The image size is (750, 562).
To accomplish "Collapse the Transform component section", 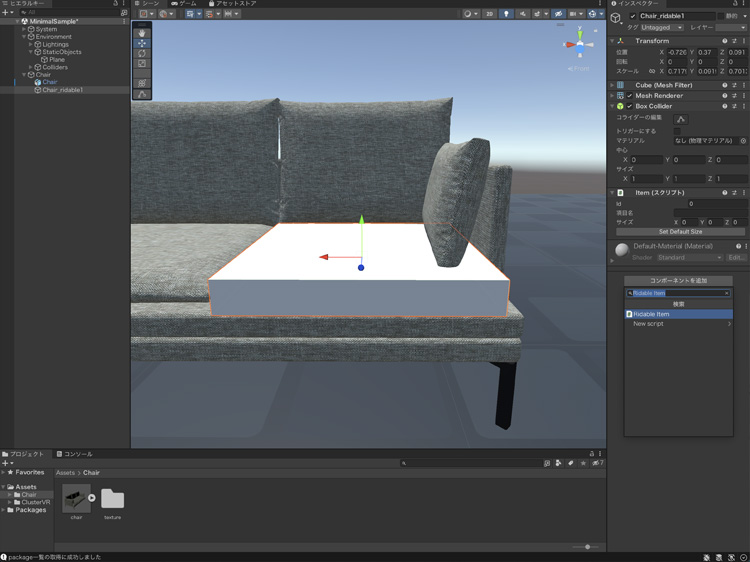I will point(613,41).
